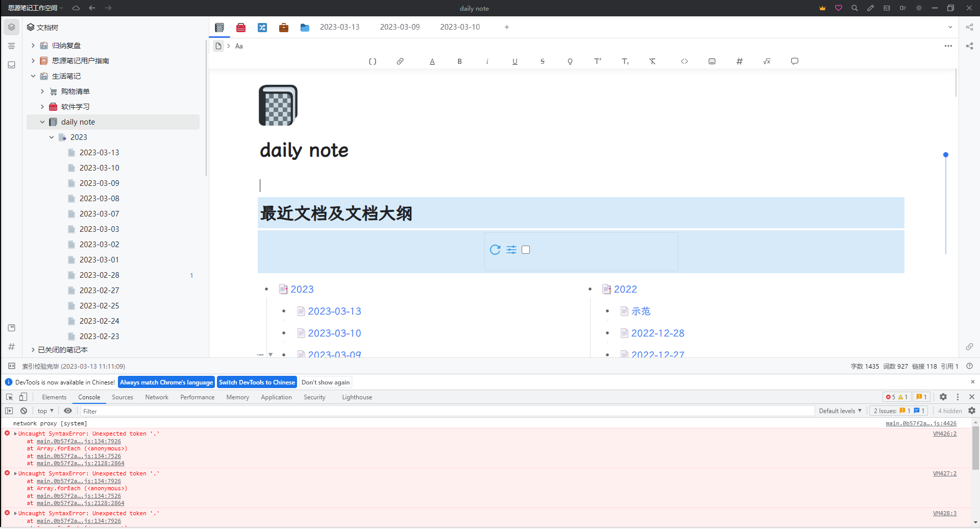Switch to the 2023-03-13 tab

339,27
